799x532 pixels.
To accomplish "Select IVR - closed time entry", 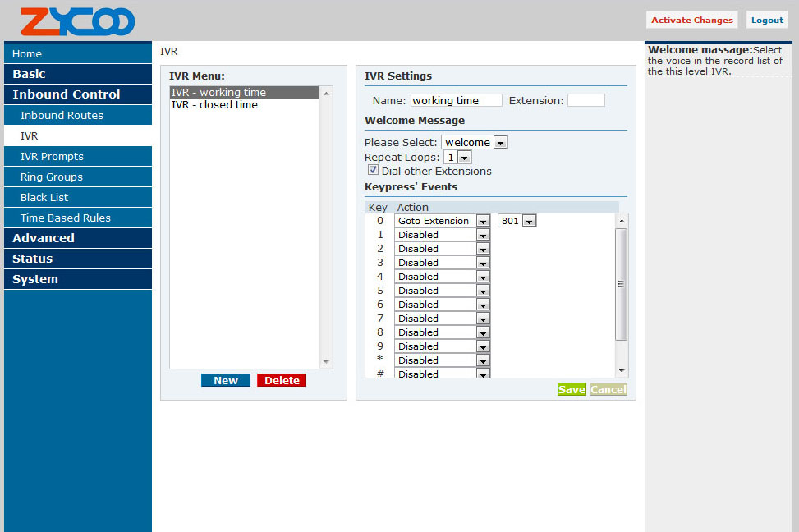I will [x=214, y=105].
